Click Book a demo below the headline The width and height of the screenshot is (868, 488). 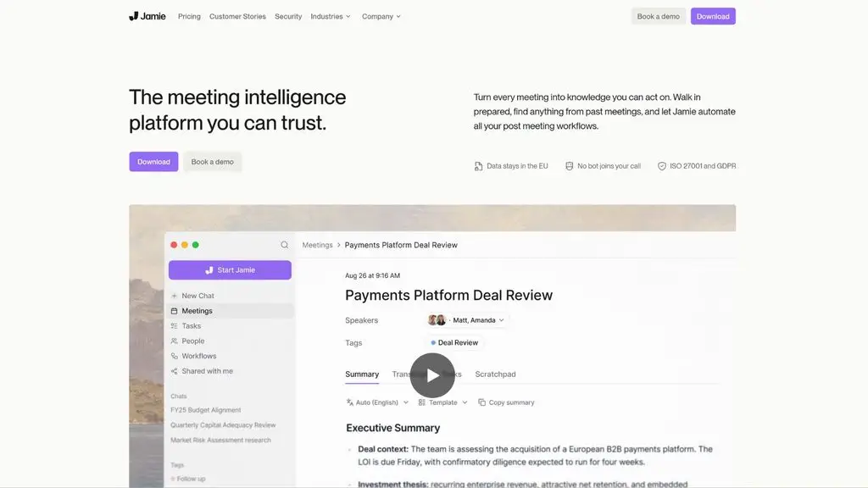(x=213, y=162)
